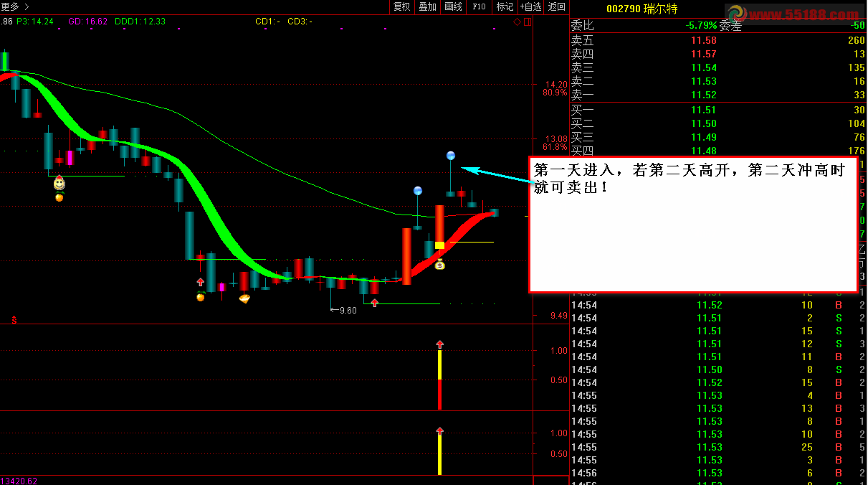Viewport: 868px width, 485px height.
Task: Click the red dollar sign icon
Action: pos(14,320)
